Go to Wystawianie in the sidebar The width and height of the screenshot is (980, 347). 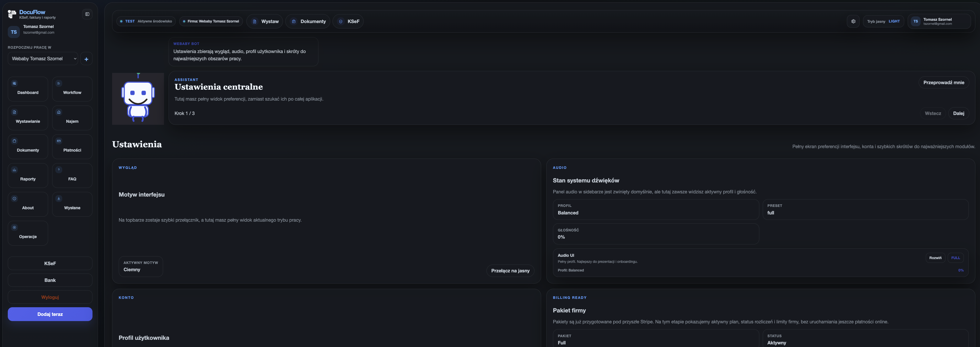[28, 118]
